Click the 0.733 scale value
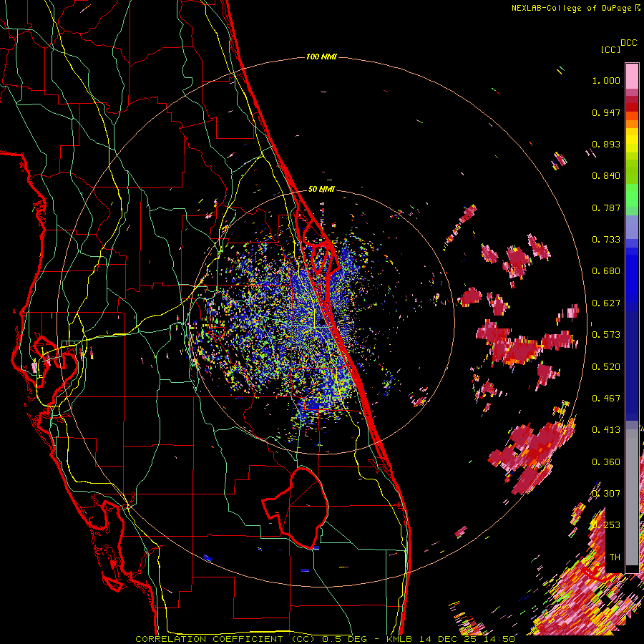The height and width of the screenshot is (644, 644). click(x=606, y=240)
